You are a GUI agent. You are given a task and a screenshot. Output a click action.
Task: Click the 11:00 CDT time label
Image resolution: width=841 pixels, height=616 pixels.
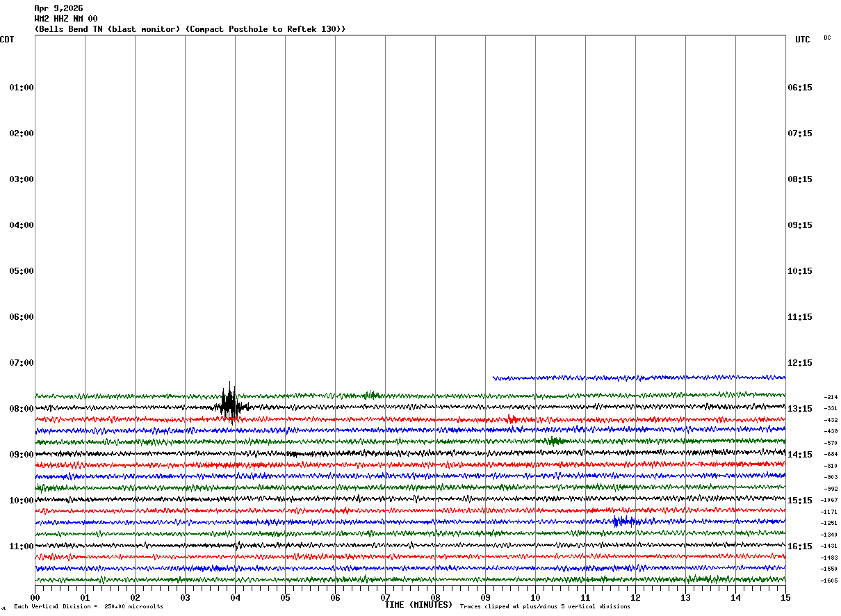click(22, 546)
